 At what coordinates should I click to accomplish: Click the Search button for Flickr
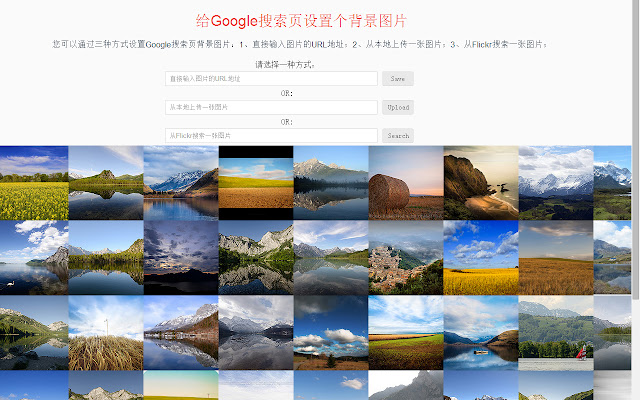pyautogui.click(x=398, y=136)
